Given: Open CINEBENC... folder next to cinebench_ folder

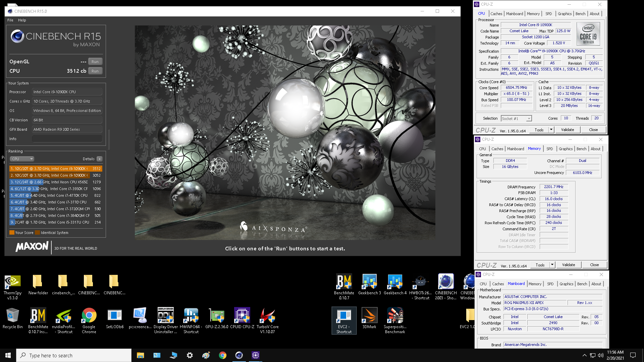Looking at the screenshot, I should (89, 285).
